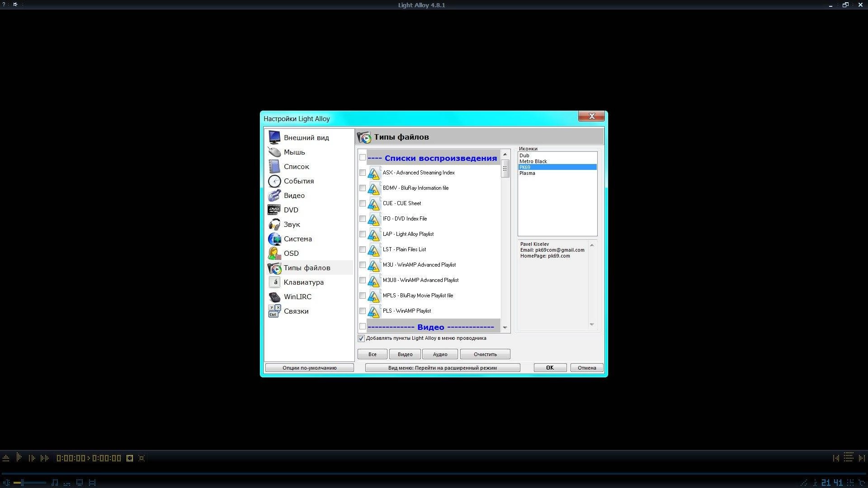
Task: Click the Play button in the player bar
Action: [x=19, y=457]
